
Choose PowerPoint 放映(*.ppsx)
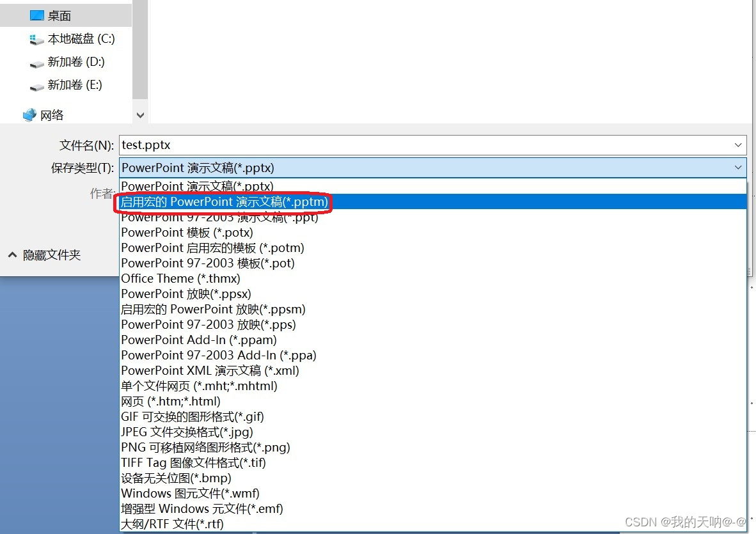[x=433, y=294]
